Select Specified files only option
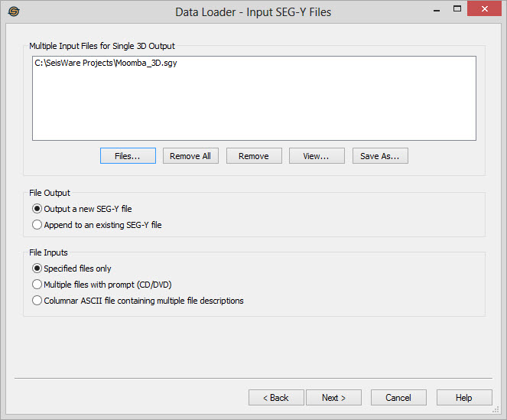This screenshot has width=507, height=420. click(x=37, y=269)
